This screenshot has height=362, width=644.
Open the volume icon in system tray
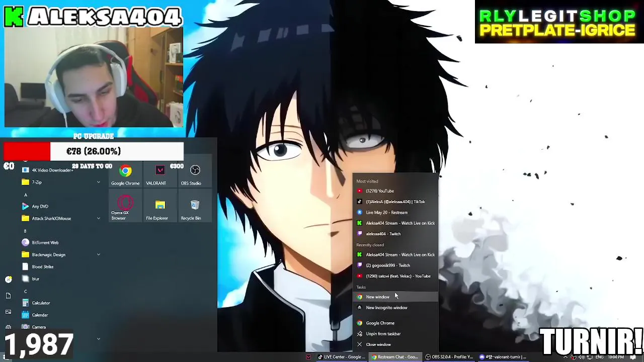point(582,357)
